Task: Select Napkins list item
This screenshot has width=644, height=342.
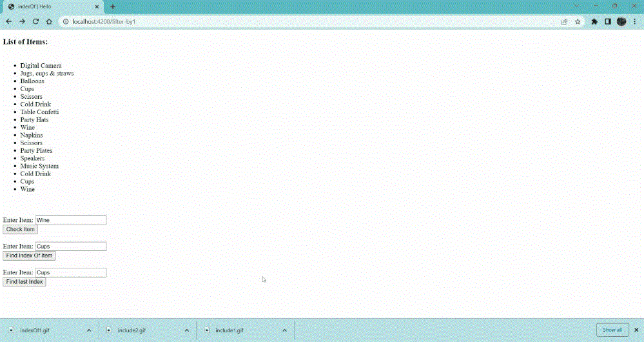Action: [x=31, y=136]
